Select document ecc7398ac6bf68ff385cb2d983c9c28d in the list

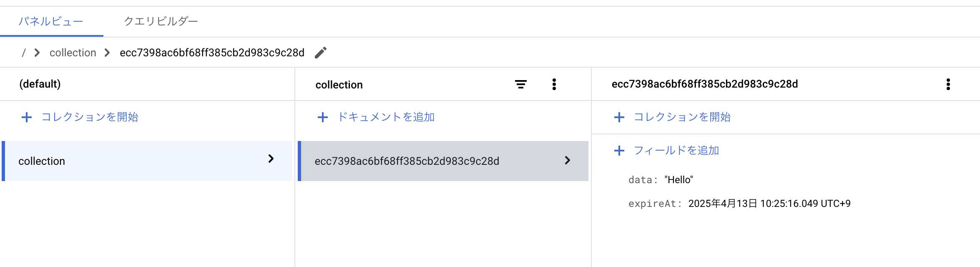409,161
